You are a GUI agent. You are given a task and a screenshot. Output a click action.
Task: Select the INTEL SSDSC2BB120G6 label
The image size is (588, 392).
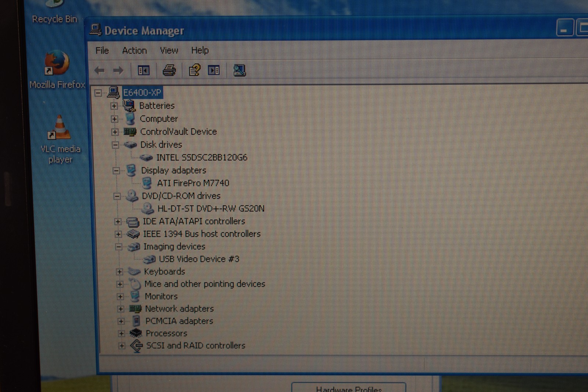[202, 158]
